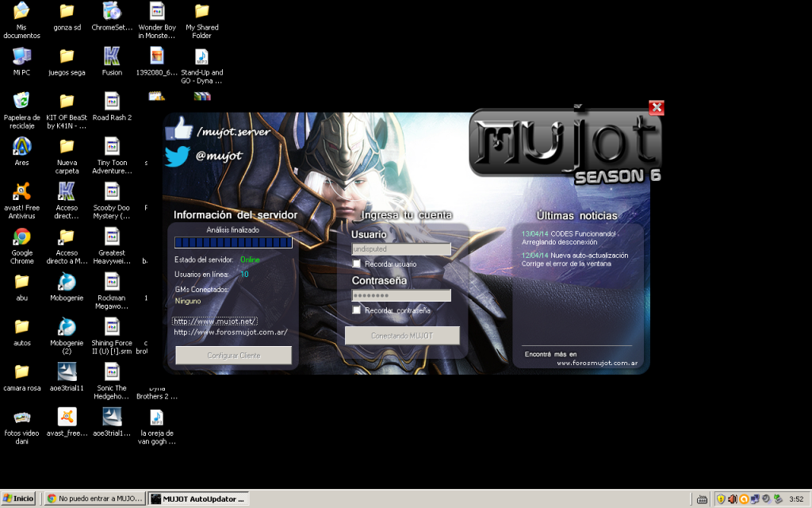812x508 pixels.
Task: Enable the Recordar usuario checkbox
Action: 357,264
